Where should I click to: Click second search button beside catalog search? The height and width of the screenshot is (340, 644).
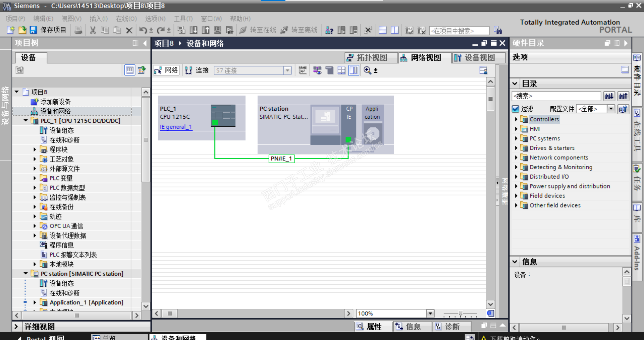[x=623, y=96]
